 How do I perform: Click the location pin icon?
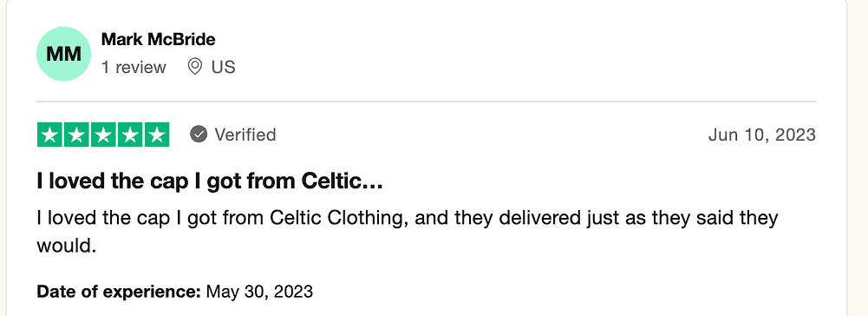(194, 67)
